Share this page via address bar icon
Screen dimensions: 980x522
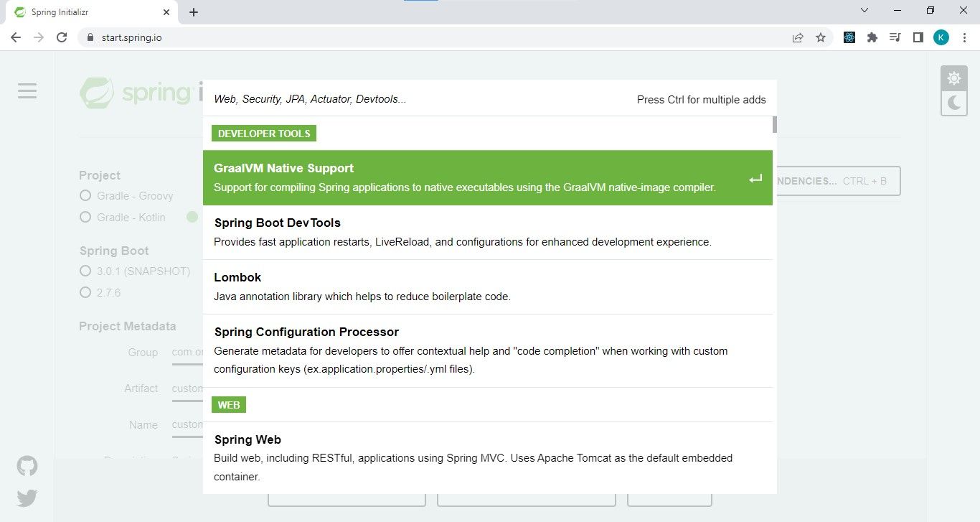(798, 37)
